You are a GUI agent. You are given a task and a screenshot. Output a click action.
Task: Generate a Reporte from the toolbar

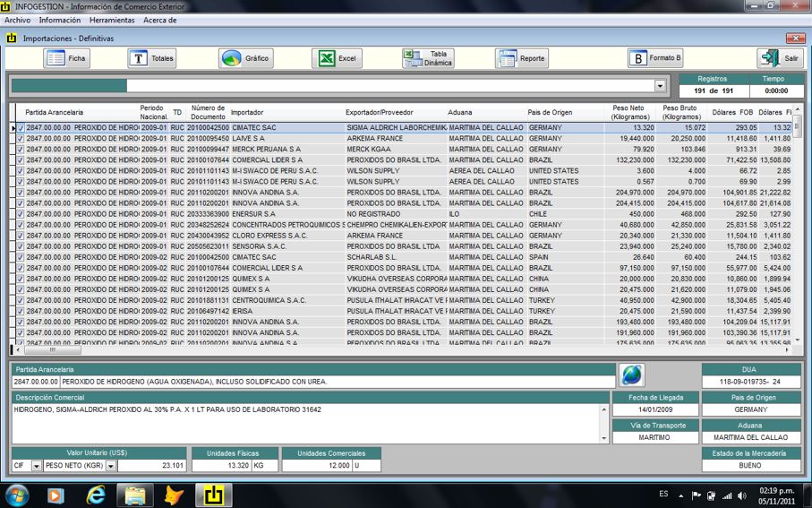[x=521, y=58]
